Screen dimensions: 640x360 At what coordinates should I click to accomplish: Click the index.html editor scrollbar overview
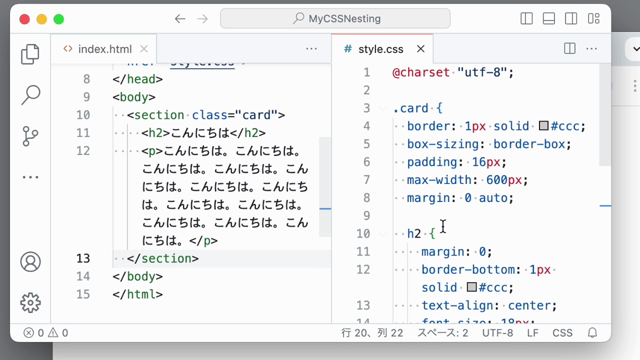click(x=325, y=187)
